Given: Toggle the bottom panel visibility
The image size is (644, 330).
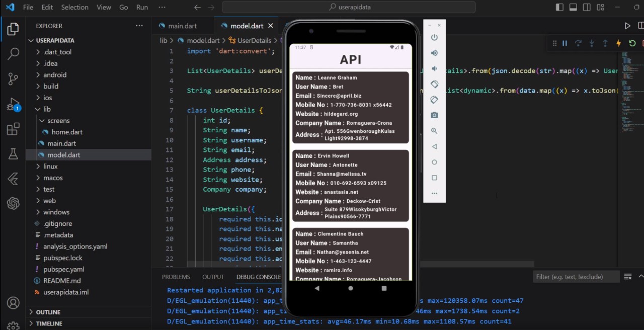Looking at the screenshot, I should point(573,8).
